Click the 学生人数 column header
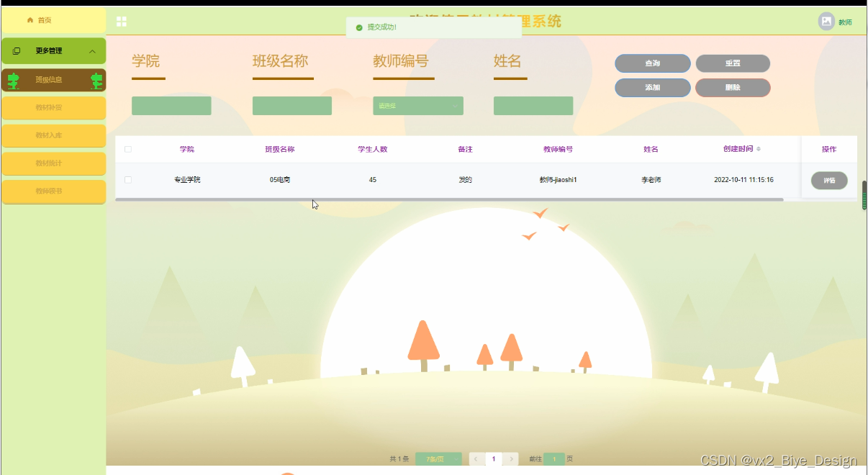 click(373, 149)
